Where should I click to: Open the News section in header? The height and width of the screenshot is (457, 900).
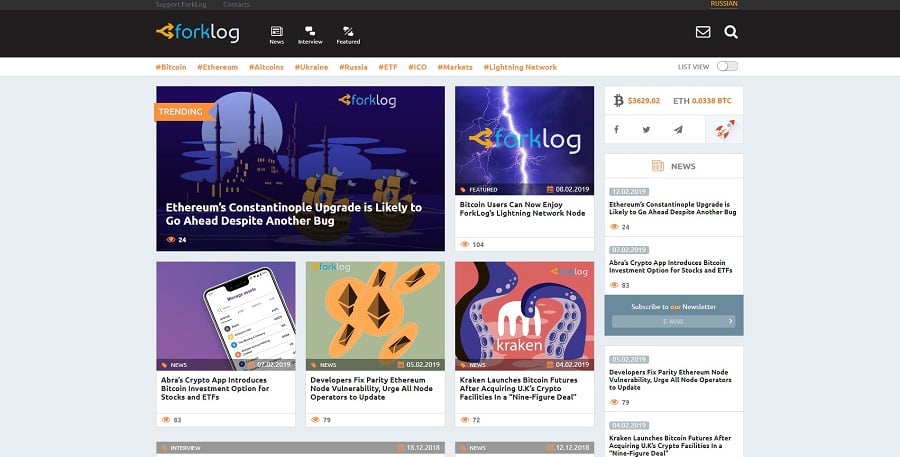click(x=276, y=35)
